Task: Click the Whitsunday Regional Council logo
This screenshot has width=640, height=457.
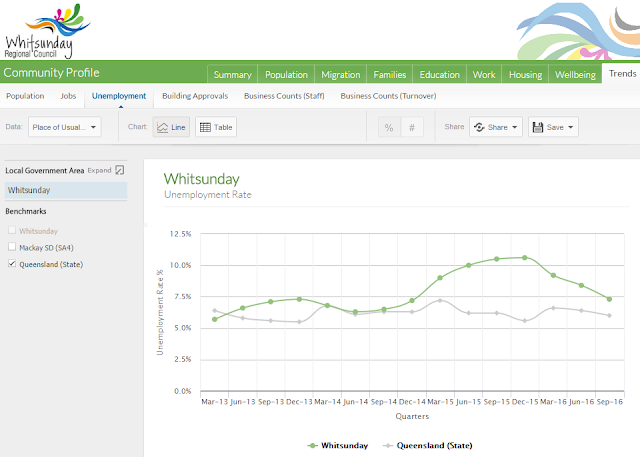Action: [x=47, y=31]
